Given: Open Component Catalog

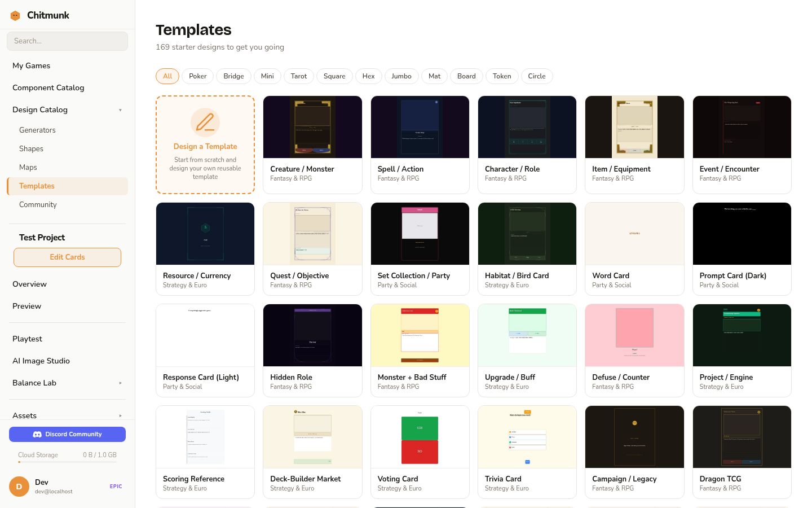Looking at the screenshot, I should point(67,87).
